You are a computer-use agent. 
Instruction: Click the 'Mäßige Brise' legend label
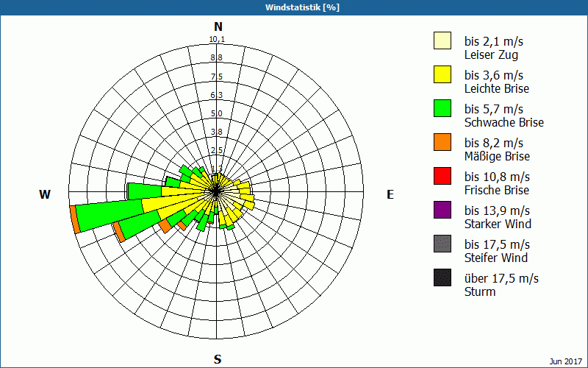[x=498, y=156]
